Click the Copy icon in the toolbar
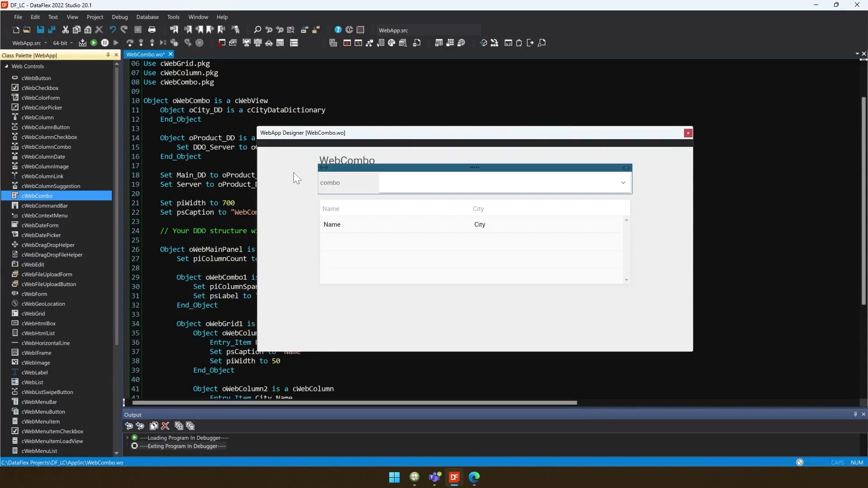 point(77,30)
